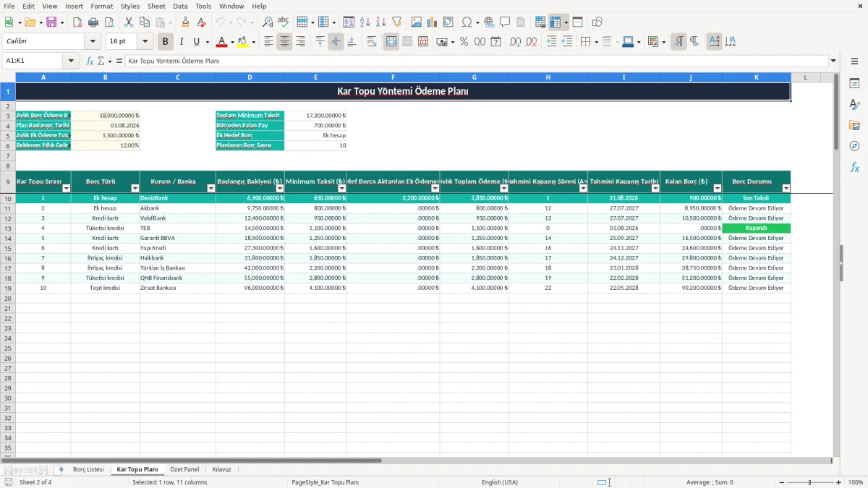Screen dimensions: 868x488
Task: Open Borders dropdown arrow
Action: coord(596,42)
